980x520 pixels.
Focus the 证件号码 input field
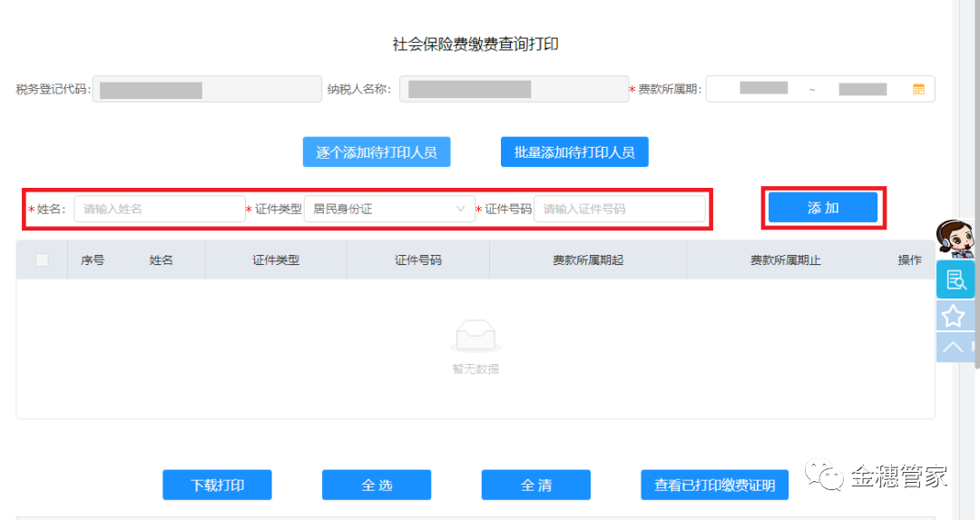620,209
